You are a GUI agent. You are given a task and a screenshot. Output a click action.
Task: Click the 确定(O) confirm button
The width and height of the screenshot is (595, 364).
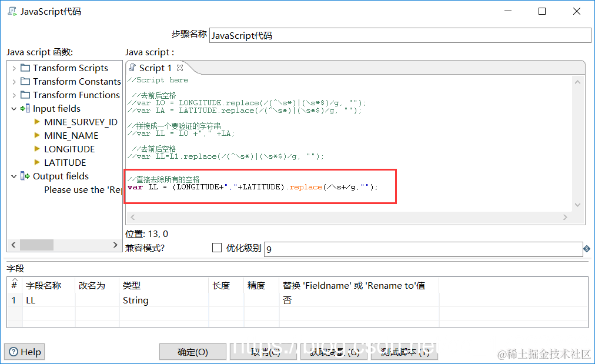click(x=193, y=352)
